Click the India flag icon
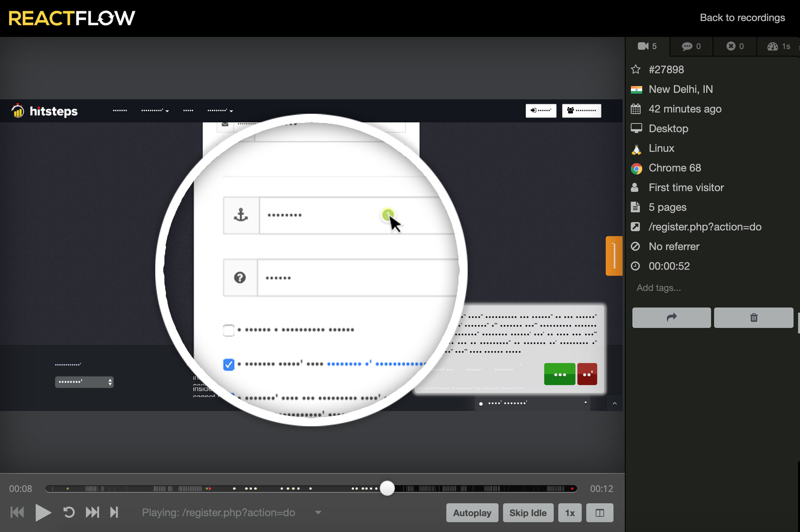The height and width of the screenshot is (532, 800). (x=636, y=89)
